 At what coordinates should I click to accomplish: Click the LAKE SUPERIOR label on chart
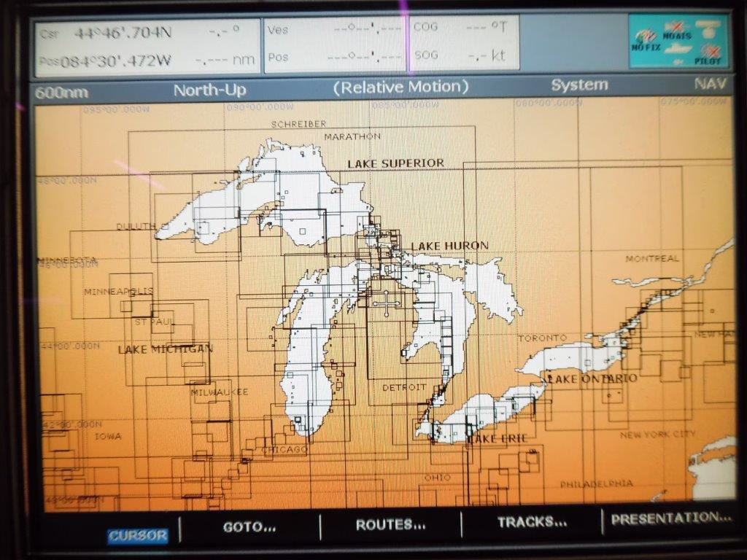click(x=395, y=163)
